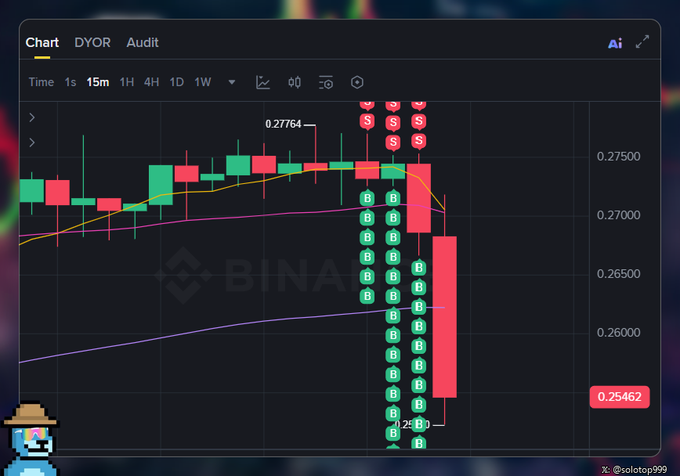Image resolution: width=680 pixels, height=476 pixels.
Task: Open the Ai assistant icon
Action: 615,43
